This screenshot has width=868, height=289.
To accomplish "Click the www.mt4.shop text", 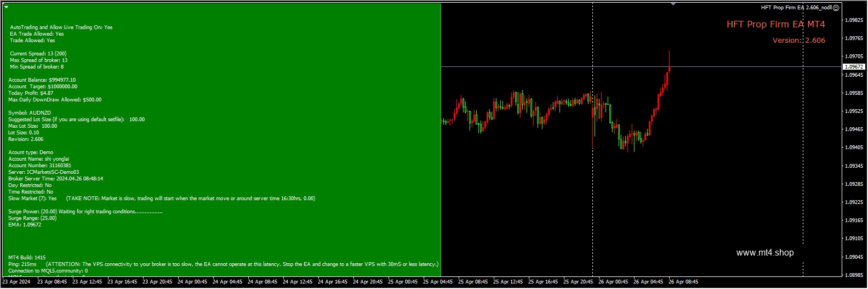I will (765, 253).
